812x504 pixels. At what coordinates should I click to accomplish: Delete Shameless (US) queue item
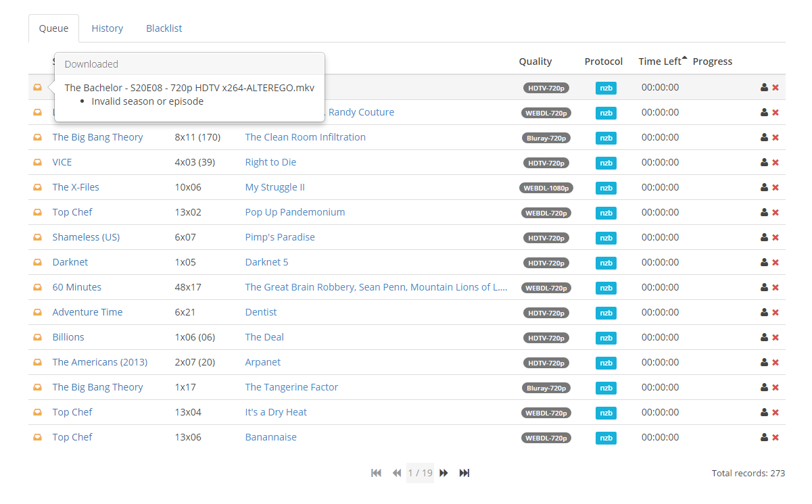[775, 238]
